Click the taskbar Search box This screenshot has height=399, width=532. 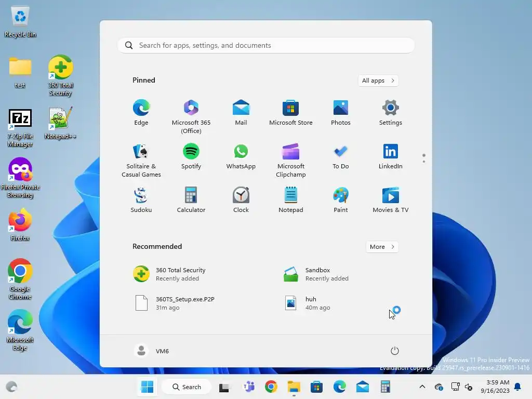point(187,387)
